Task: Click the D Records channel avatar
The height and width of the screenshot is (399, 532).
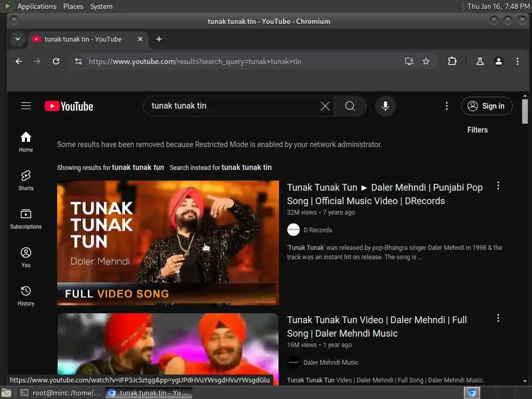Action: 293,230
